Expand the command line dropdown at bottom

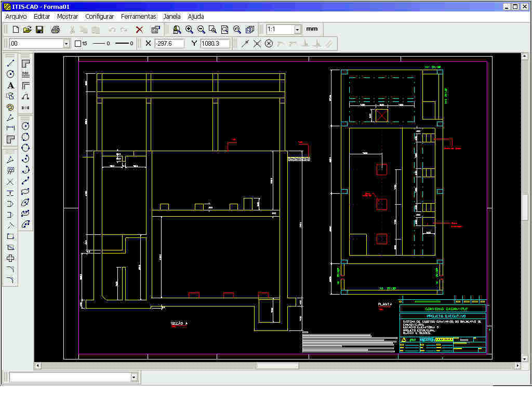(134, 377)
